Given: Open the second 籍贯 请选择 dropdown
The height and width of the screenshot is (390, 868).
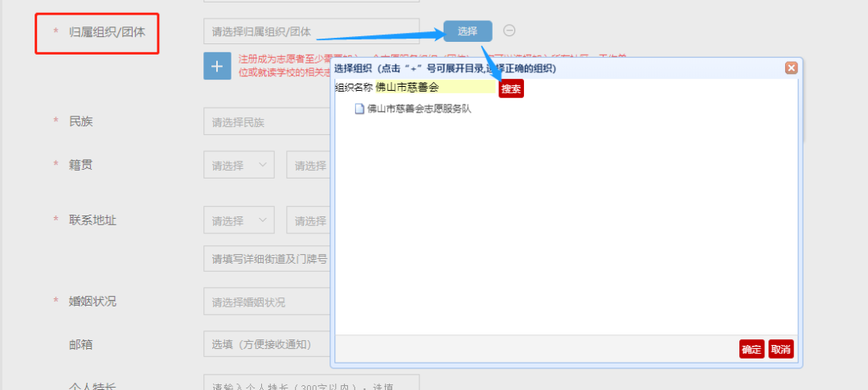Looking at the screenshot, I should (x=309, y=165).
